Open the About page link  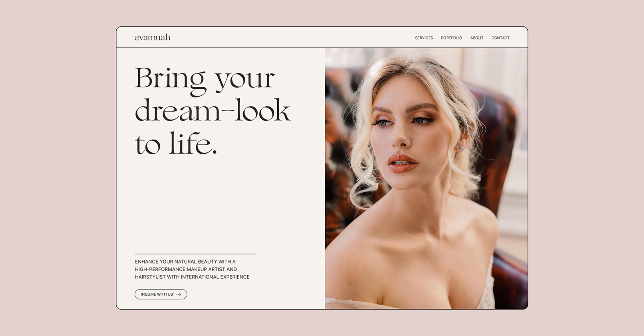coord(477,38)
